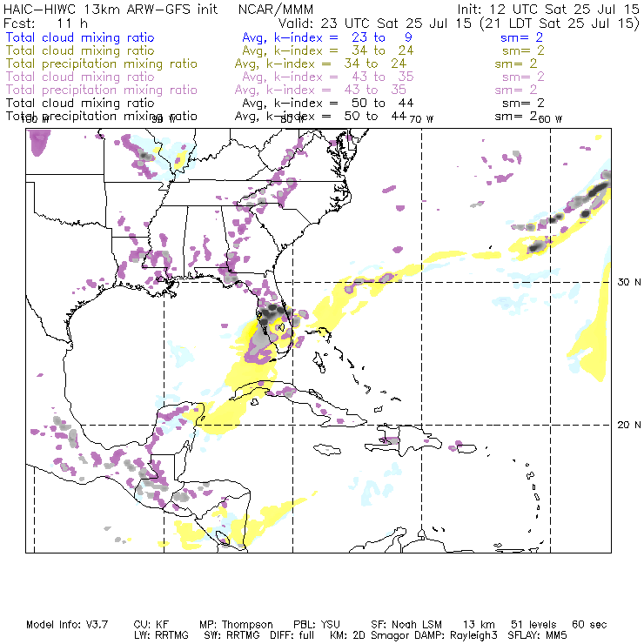Click the 'CU: KF' cumulus scheme text
The width and height of the screenshot is (644, 644).
tap(151, 625)
